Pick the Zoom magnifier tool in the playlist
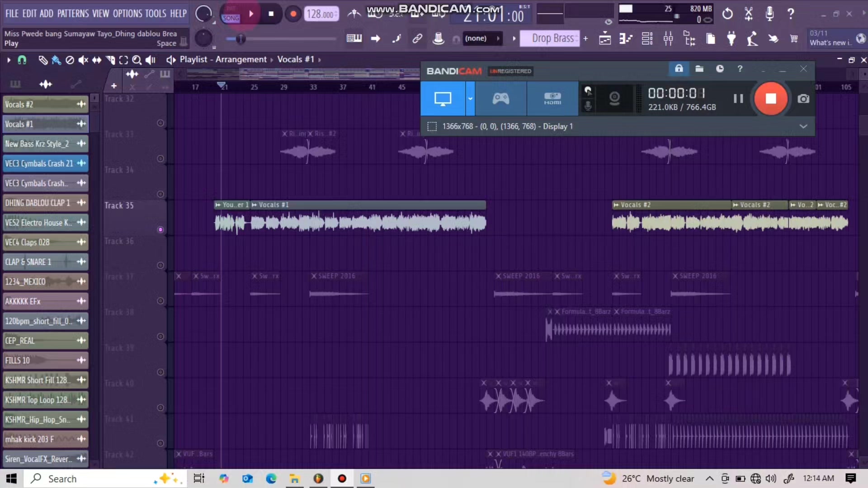Viewport: 868px width, 488px height. tap(137, 60)
